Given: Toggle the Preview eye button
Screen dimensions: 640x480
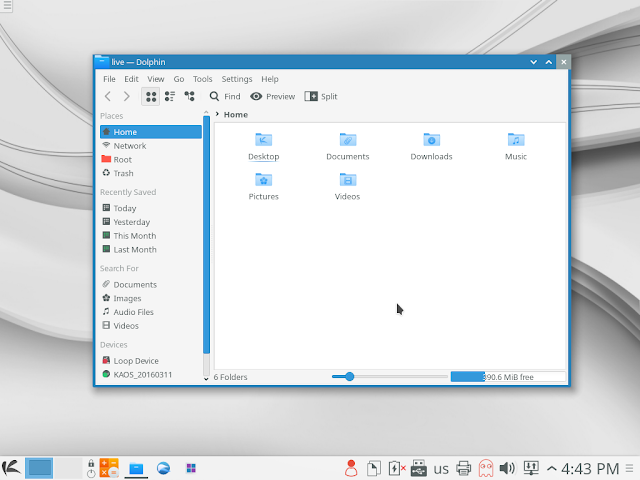Looking at the screenshot, I should tap(273, 96).
